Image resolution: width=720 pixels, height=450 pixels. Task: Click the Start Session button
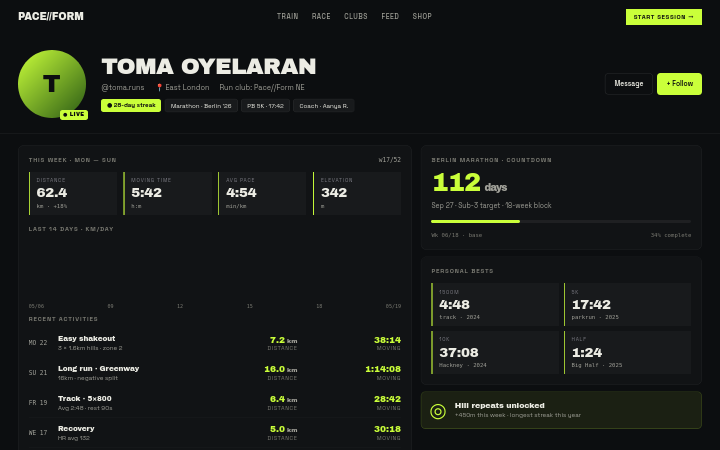tap(664, 17)
